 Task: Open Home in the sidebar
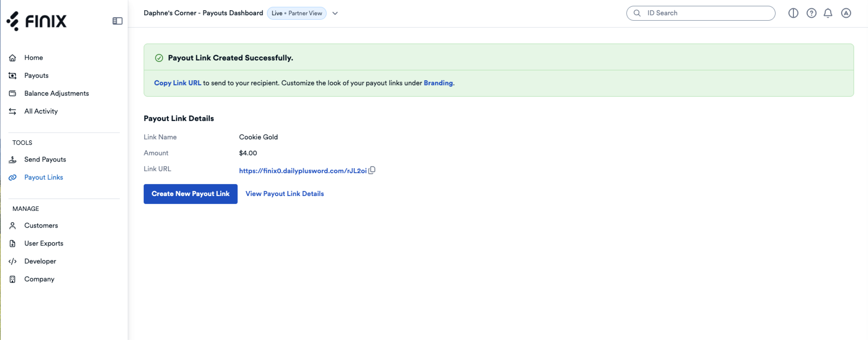coord(34,58)
